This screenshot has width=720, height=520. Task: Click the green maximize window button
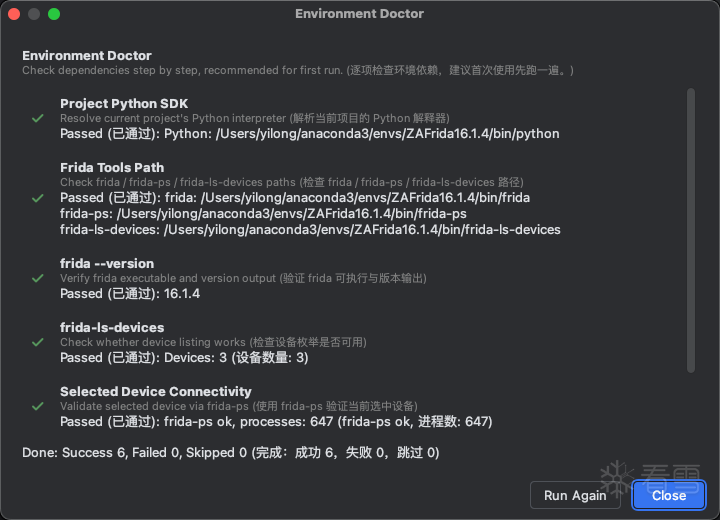tap(54, 14)
